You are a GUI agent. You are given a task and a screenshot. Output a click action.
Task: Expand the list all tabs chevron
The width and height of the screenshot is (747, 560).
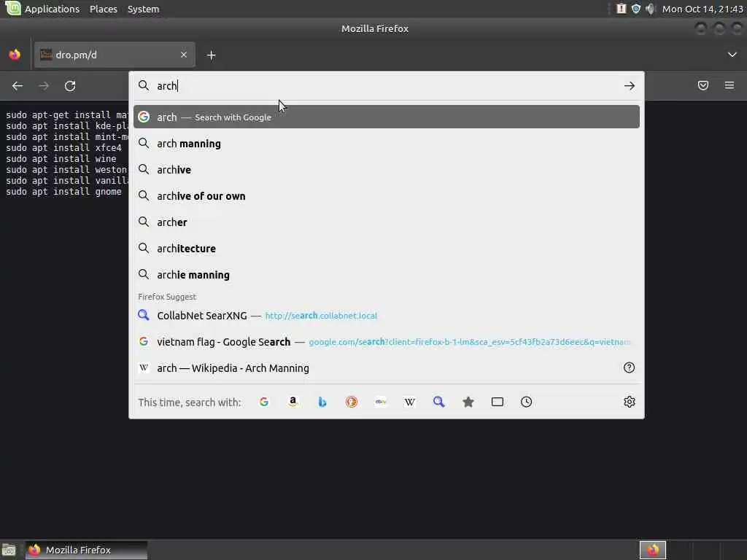(x=732, y=55)
